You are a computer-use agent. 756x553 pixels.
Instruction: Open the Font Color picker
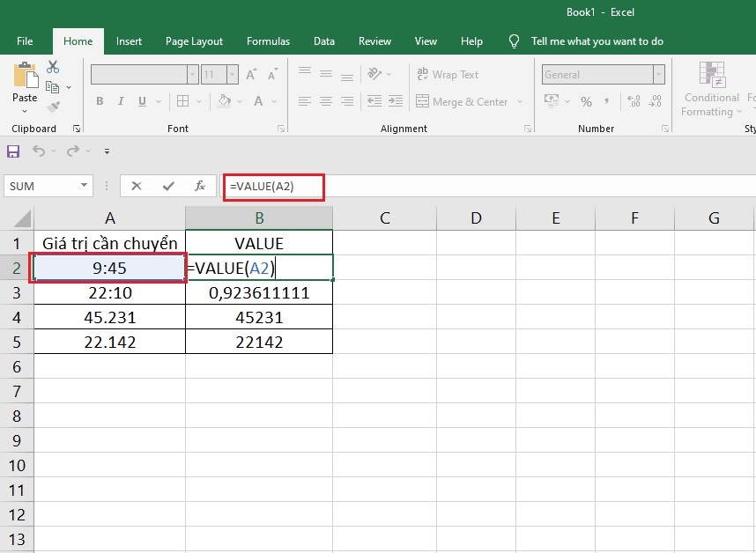pos(260,101)
